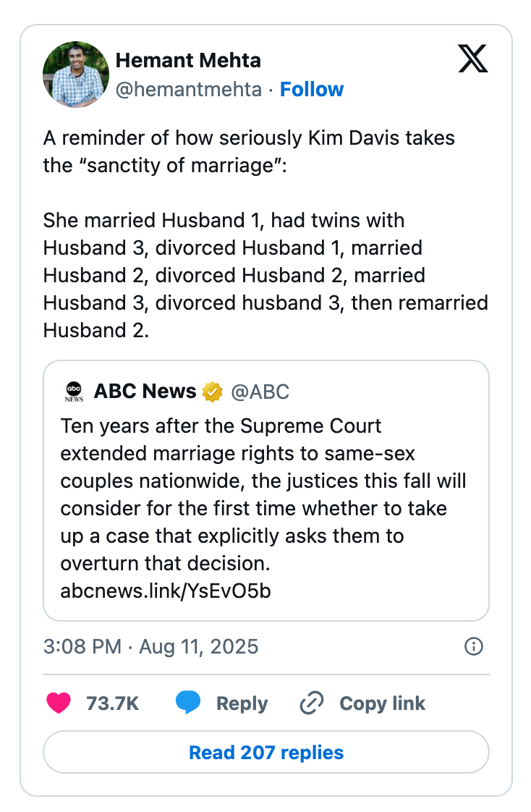Image resolution: width=531 pixels, height=812 pixels.
Task: Click Hemant Mehta's display name
Action: (x=188, y=60)
